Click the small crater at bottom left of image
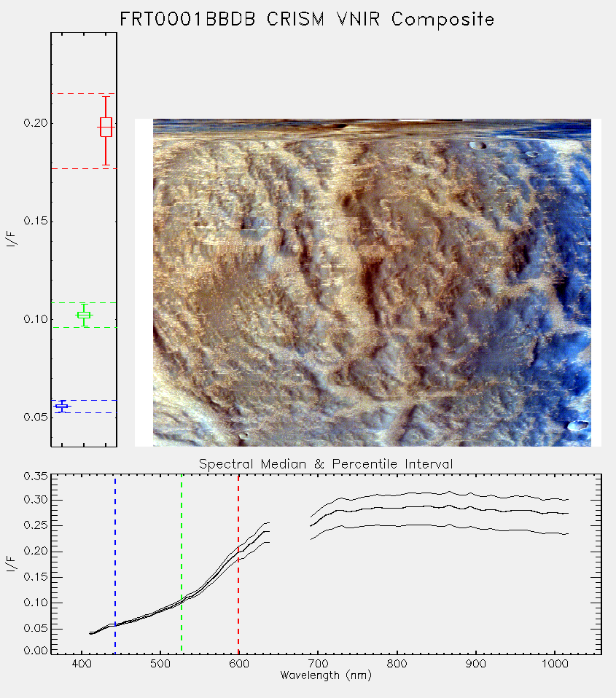 pyautogui.click(x=243, y=436)
